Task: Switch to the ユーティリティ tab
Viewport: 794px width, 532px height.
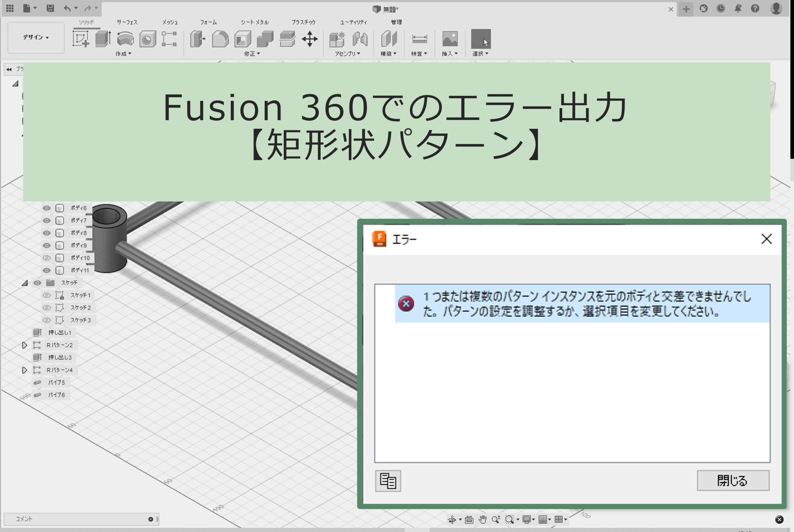Action: 353,22
